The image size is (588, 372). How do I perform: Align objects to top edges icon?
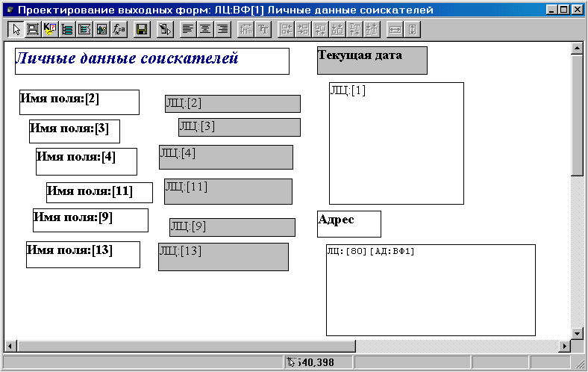pyautogui.click(x=321, y=29)
